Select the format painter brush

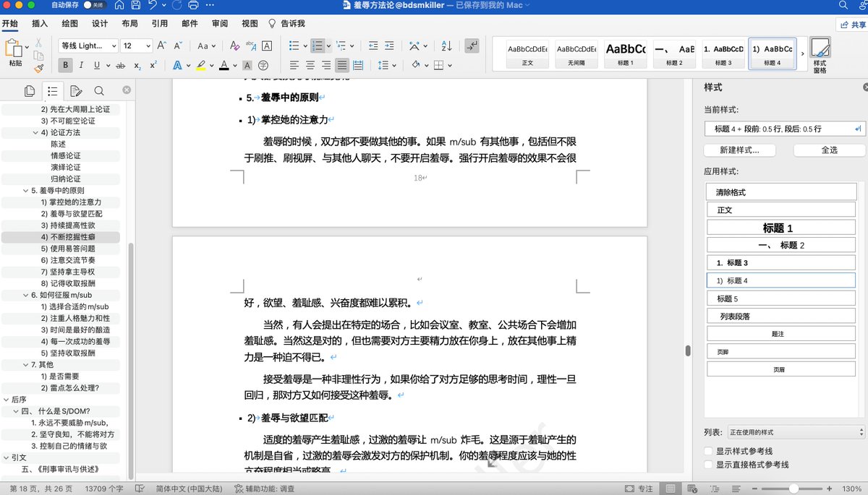[x=38, y=67]
